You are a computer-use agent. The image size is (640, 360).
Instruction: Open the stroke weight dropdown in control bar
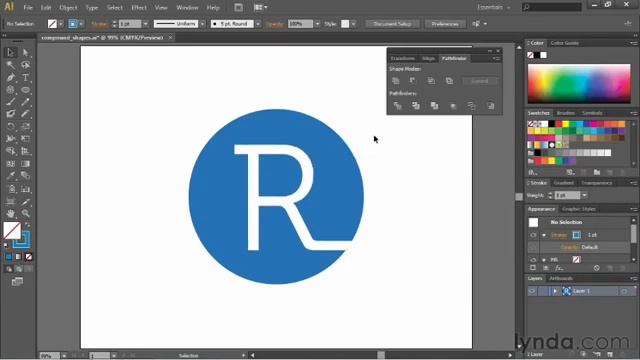pos(145,24)
